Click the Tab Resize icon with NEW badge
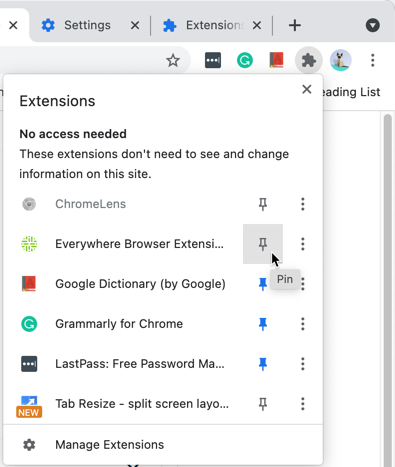 click(29, 406)
